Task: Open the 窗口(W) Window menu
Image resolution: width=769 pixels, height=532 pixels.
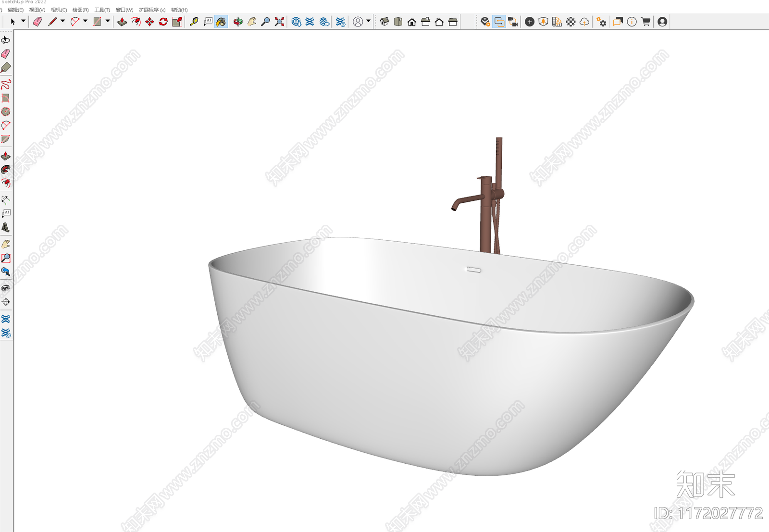Action: (x=124, y=10)
